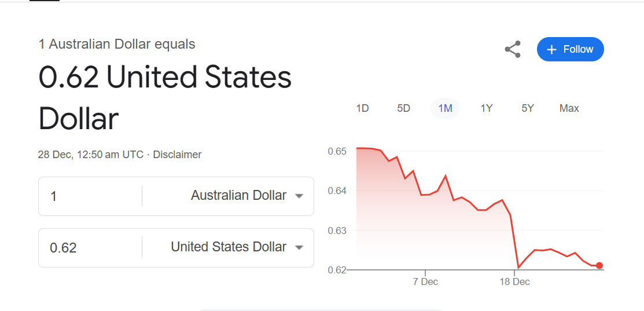This screenshot has height=311, width=644.
Task: Select the 1M time range
Action: click(445, 108)
